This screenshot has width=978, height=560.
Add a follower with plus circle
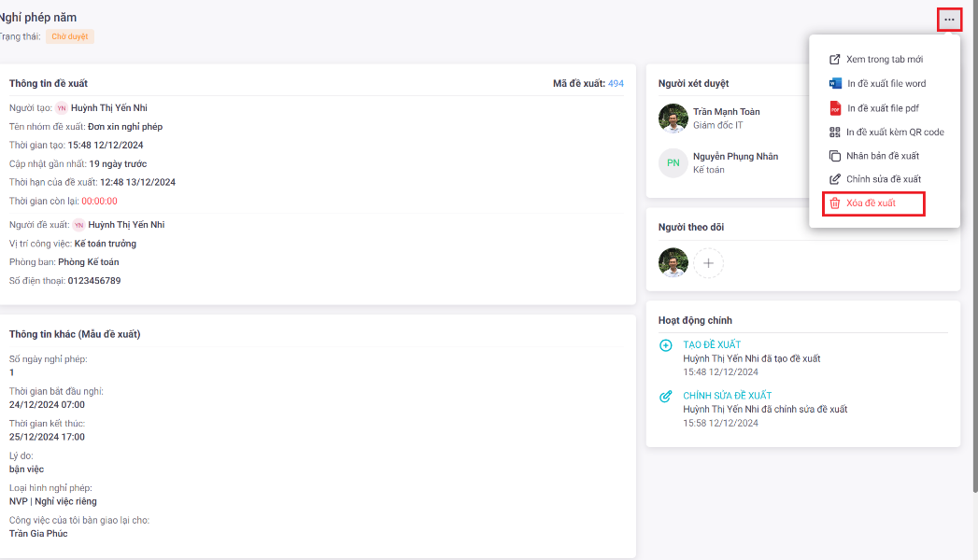click(x=708, y=263)
